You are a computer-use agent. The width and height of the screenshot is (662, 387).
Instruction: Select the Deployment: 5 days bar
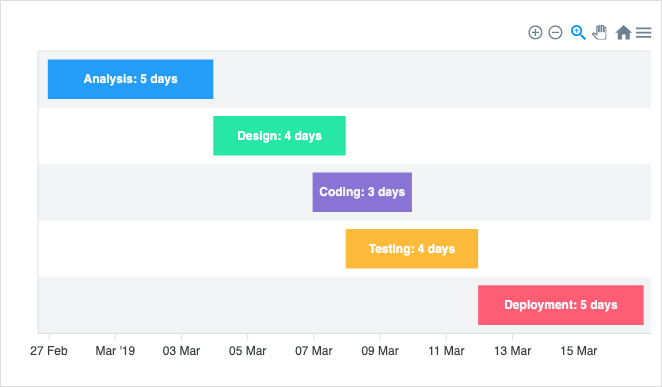[561, 305]
